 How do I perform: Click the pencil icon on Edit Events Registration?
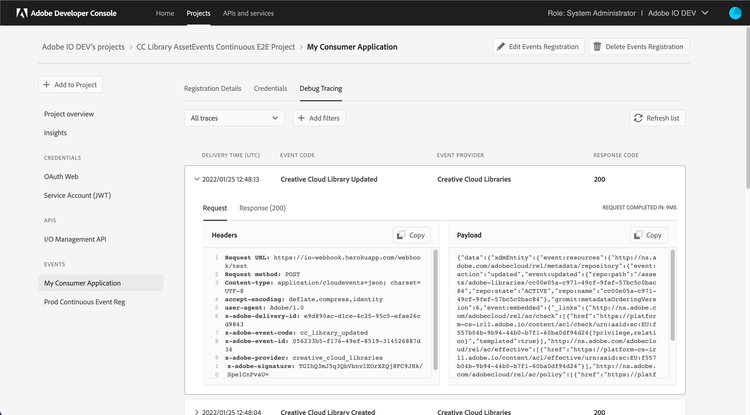(503, 47)
